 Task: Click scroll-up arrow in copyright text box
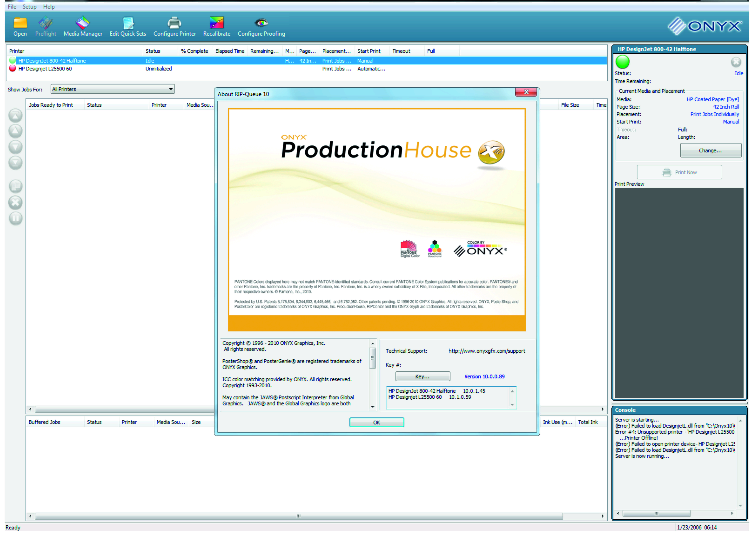point(373,344)
